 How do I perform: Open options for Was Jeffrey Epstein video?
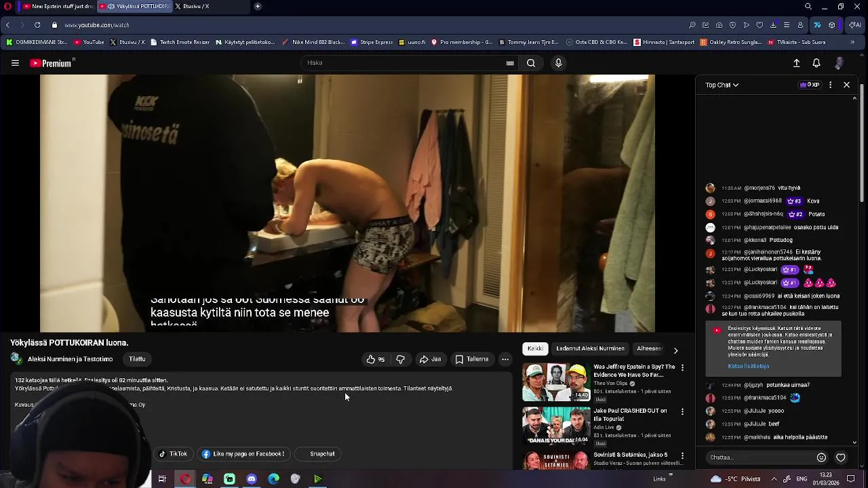682,367
